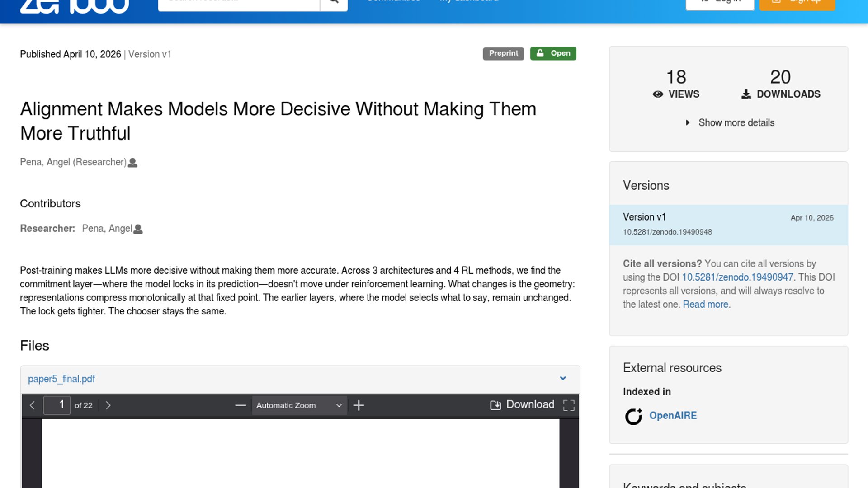Viewport: 868px width, 488px height.
Task: Go to next PDF page arrow
Action: (108, 405)
